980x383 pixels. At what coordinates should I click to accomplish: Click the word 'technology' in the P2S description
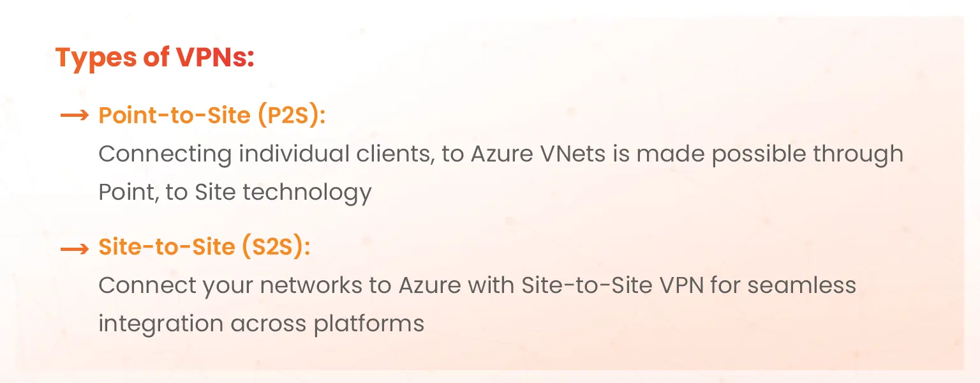(x=307, y=192)
